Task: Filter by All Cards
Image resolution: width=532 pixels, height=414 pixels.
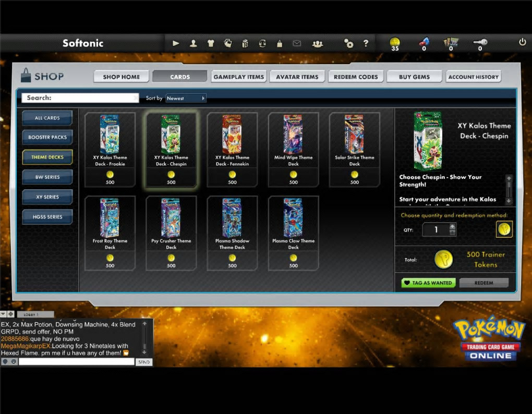Action: [47, 118]
